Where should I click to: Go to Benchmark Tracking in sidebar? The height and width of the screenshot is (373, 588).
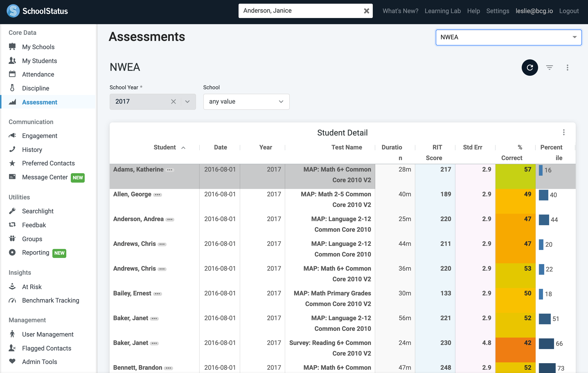point(51,300)
